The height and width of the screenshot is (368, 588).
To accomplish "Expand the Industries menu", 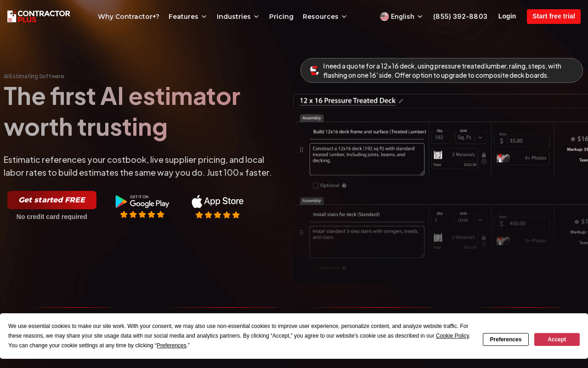I will (x=238, y=17).
